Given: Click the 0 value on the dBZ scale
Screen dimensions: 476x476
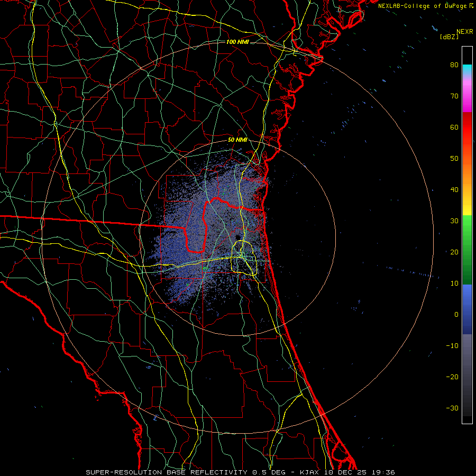Looking at the screenshot, I should click(456, 315).
